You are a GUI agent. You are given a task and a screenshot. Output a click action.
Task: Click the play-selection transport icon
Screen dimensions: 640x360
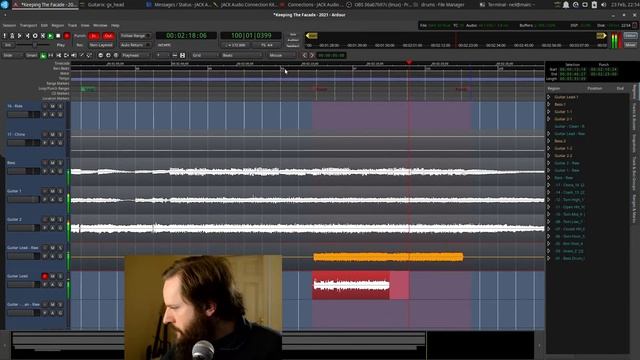(x=42, y=36)
